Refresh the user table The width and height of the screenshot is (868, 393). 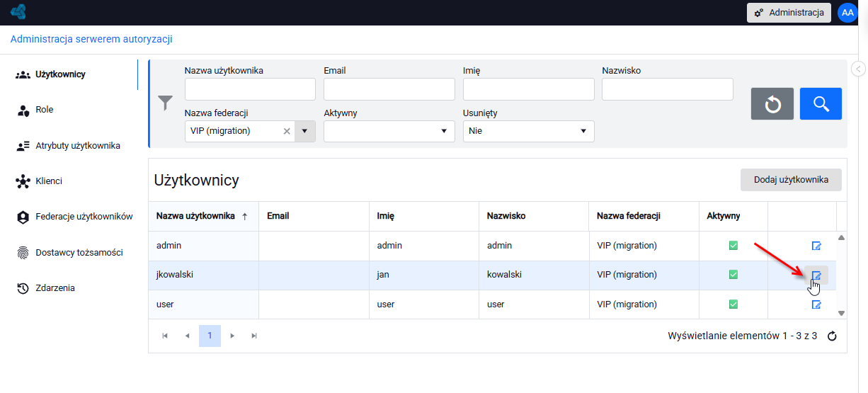tap(832, 336)
